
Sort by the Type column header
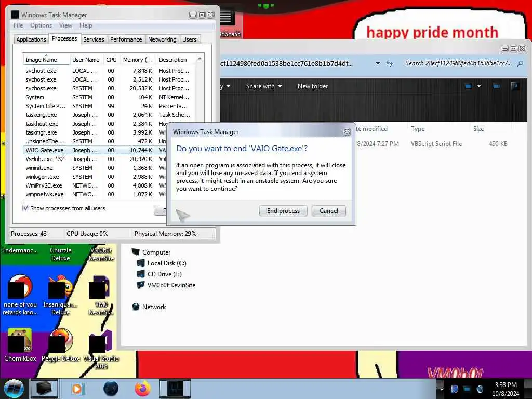418,129
